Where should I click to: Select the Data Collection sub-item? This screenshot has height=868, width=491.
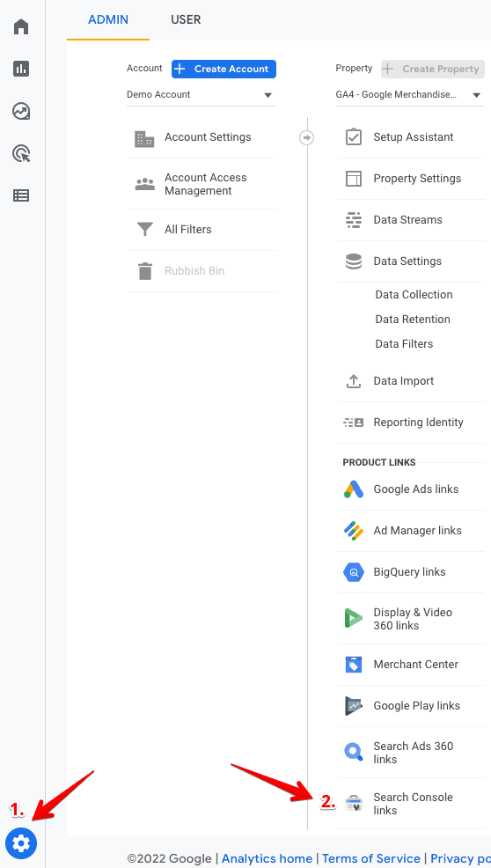pyautogui.click(x=414, y=295)
